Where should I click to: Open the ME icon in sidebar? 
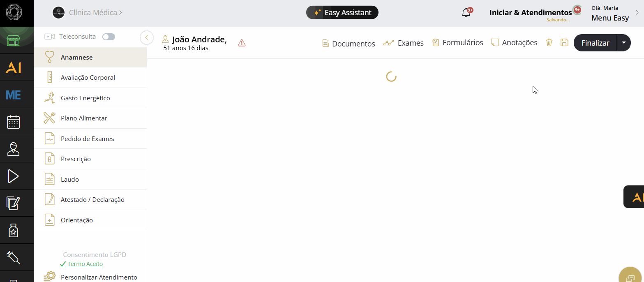pyautogui.click(x=14, y=95)
